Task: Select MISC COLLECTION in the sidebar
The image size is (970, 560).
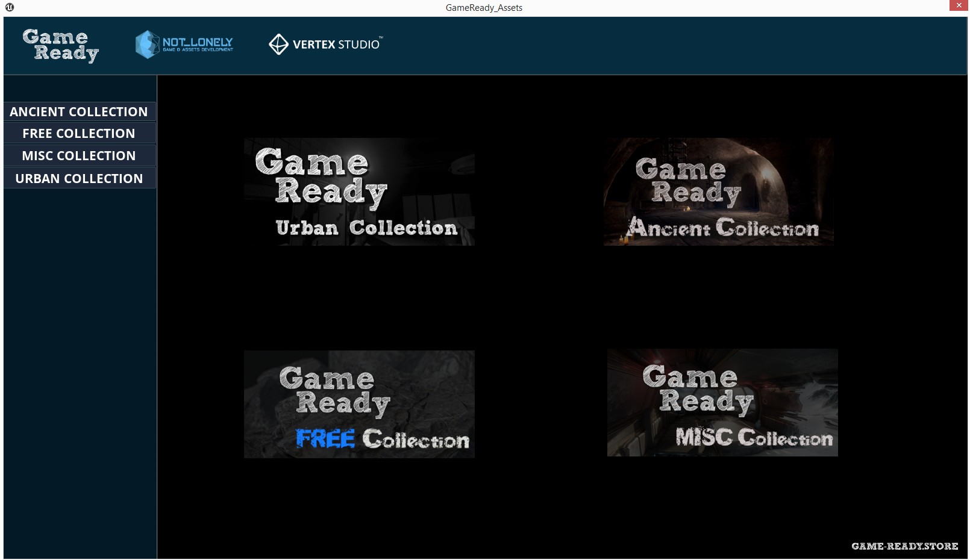Action: [78, 155]
